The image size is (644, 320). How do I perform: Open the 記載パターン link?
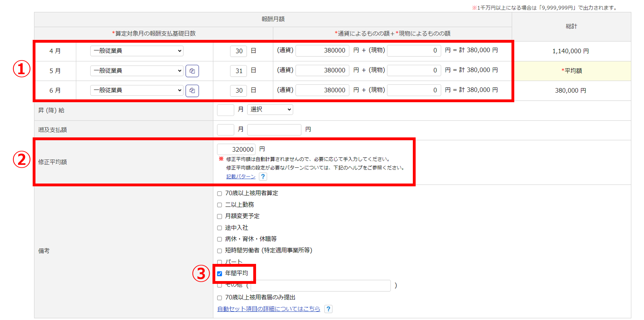click(x=240, y=177)
